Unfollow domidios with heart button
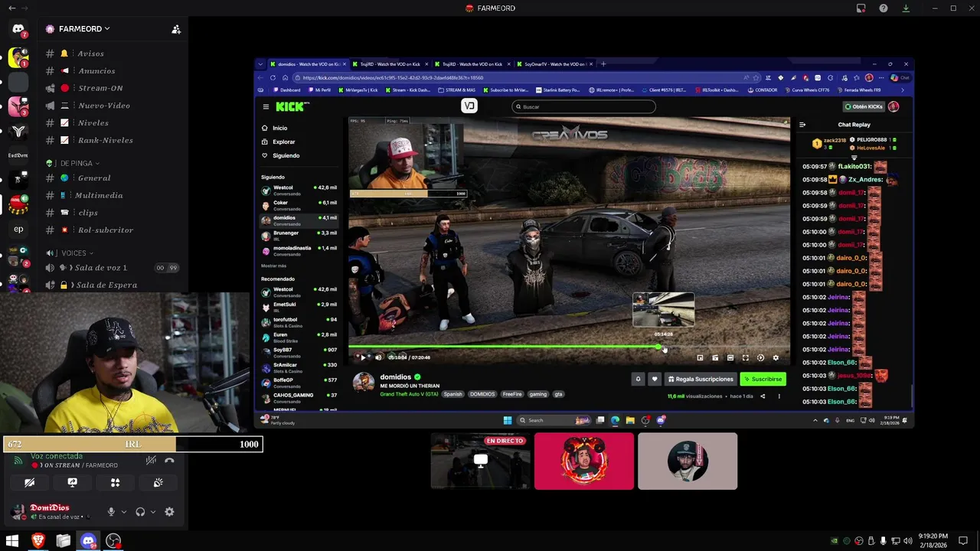The image size is (980, 551). [654, 379]
